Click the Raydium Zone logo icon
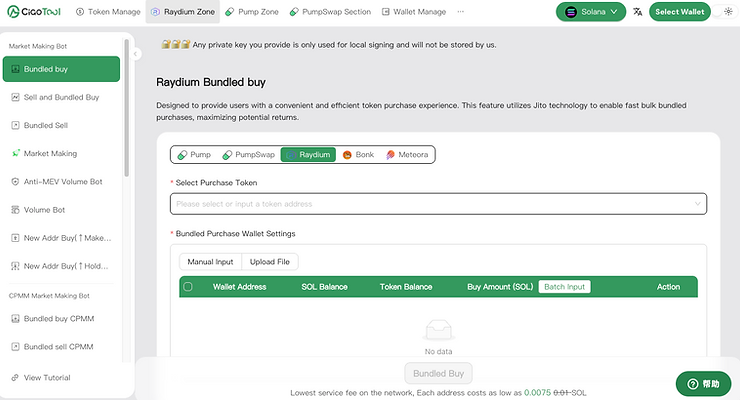 pos(155,12)
